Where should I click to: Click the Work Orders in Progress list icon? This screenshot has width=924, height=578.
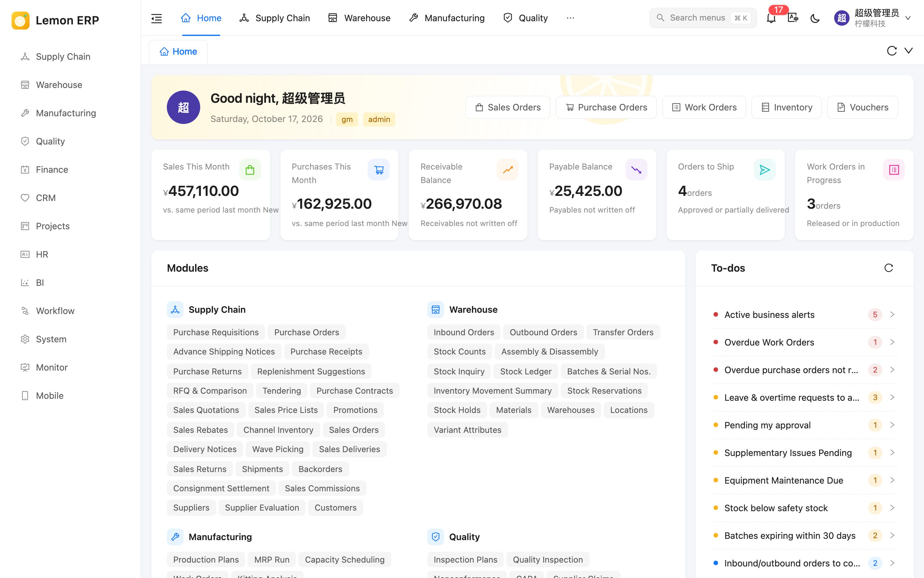click(894, 170)
